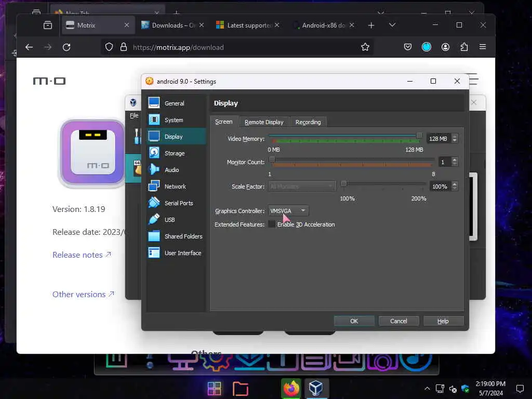Click Scale Factor 100% value field
This screenshot has width=532, height=399.
pyautogui.click(x=440, y=187)
